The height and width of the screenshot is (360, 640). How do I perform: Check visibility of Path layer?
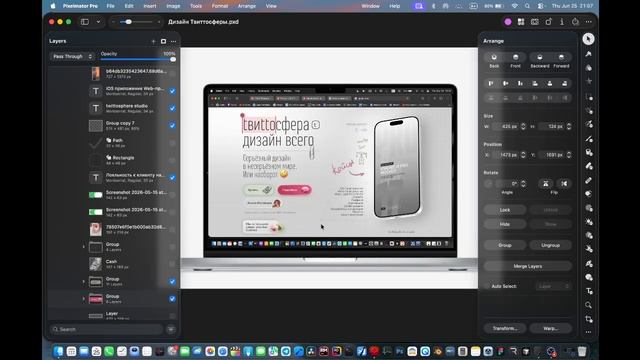pos(172,143)
